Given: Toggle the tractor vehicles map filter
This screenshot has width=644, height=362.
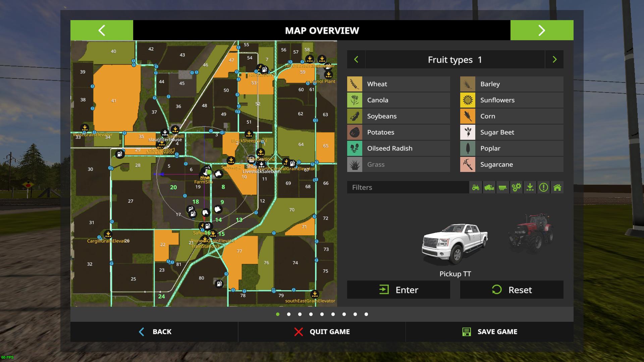Looking at the screenshot, I should click(476, 187).
